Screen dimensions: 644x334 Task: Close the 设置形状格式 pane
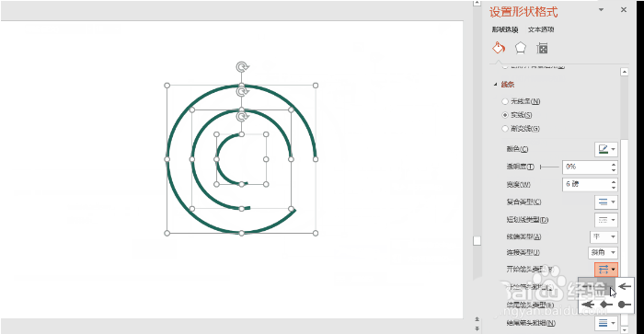(624, 9)
